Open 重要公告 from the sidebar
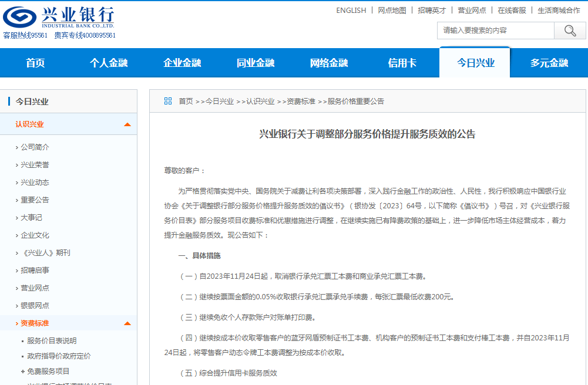The image size is (588, 385). pyautogui.click(x=33, y=200)
